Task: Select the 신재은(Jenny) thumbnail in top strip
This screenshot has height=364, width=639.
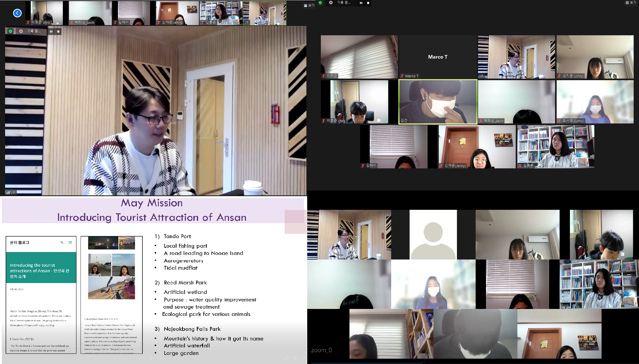Action: (x=177, y=13)
